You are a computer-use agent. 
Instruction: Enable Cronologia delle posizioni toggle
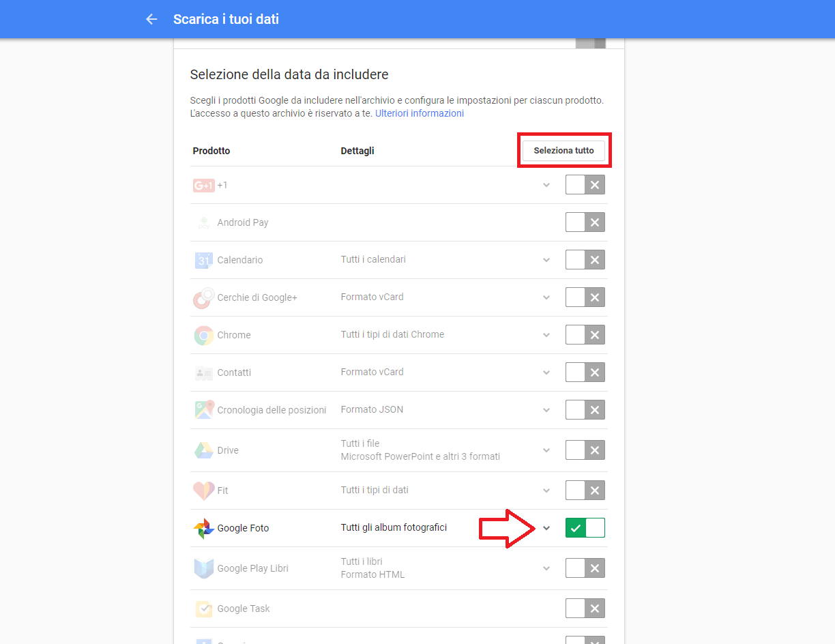coord(585,410)
